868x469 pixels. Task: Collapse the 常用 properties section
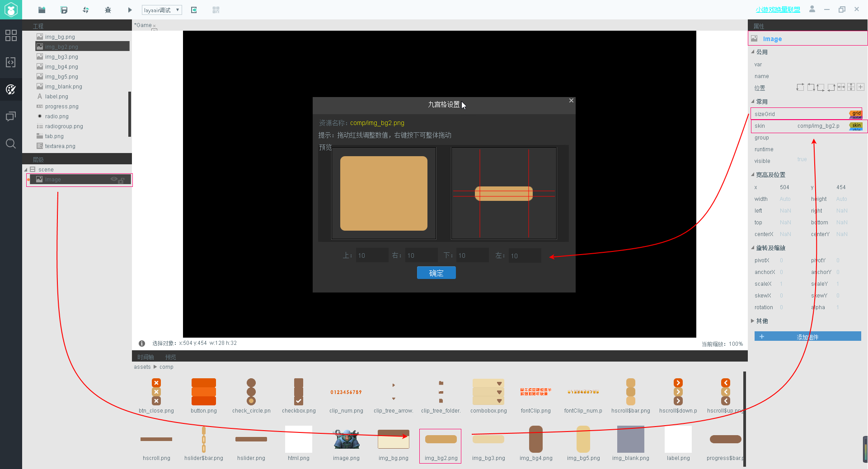pyautogui.click(x=753, y=102)
